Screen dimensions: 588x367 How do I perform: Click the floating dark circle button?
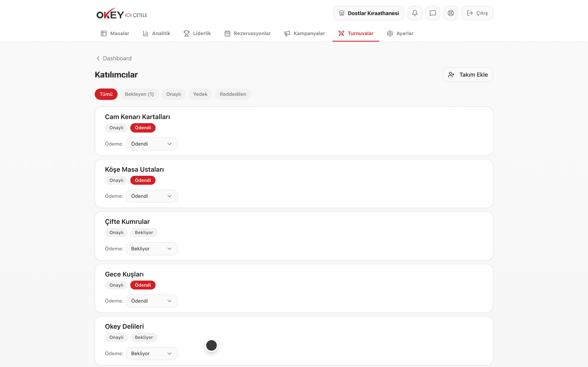click(x=211, y=345)
